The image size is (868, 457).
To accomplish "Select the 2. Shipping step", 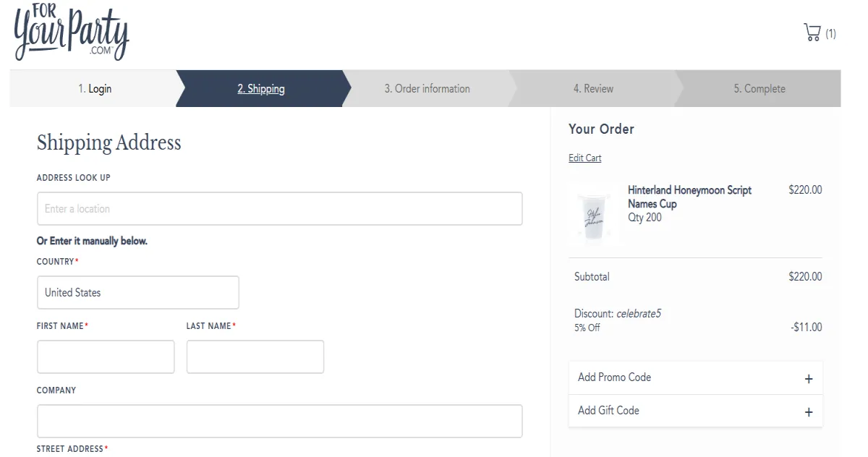I will click(261, 89).
